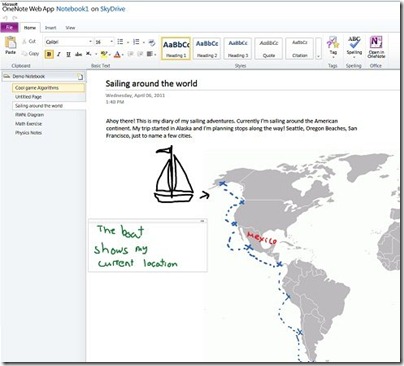Insert a bulleted list

tap(120, 42)
